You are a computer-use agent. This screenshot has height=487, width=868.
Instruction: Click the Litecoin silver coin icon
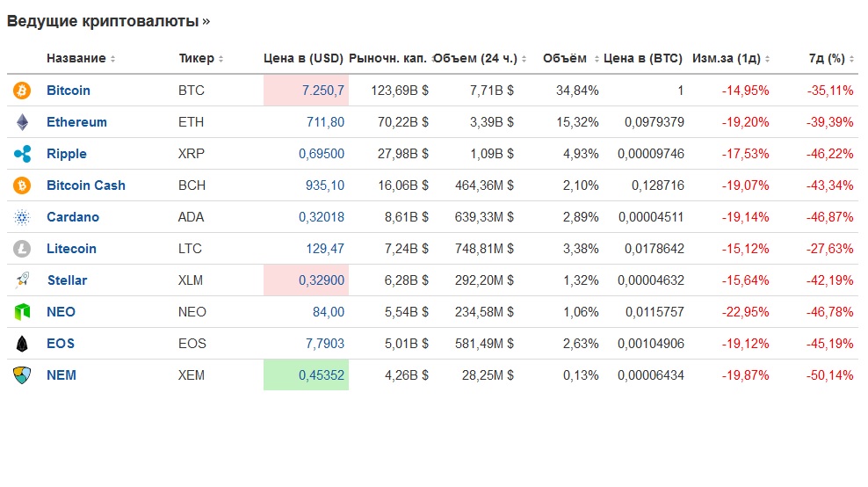(x=22, y=249)
